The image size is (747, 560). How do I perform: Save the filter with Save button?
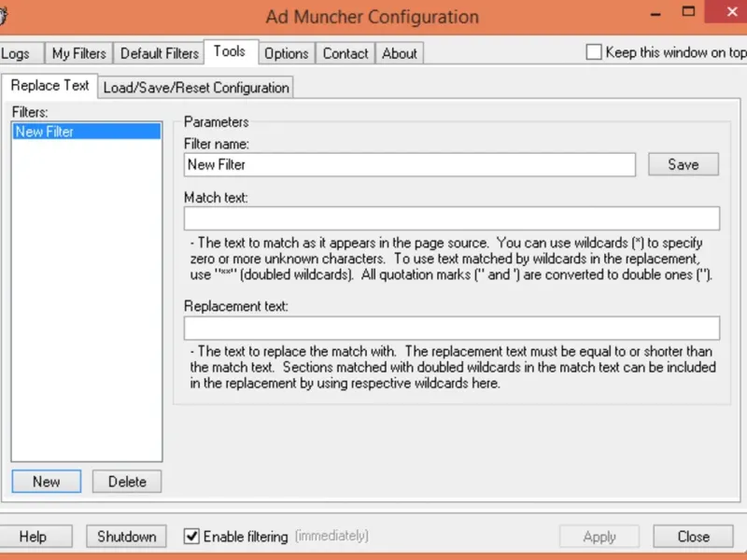coord(684,164)
